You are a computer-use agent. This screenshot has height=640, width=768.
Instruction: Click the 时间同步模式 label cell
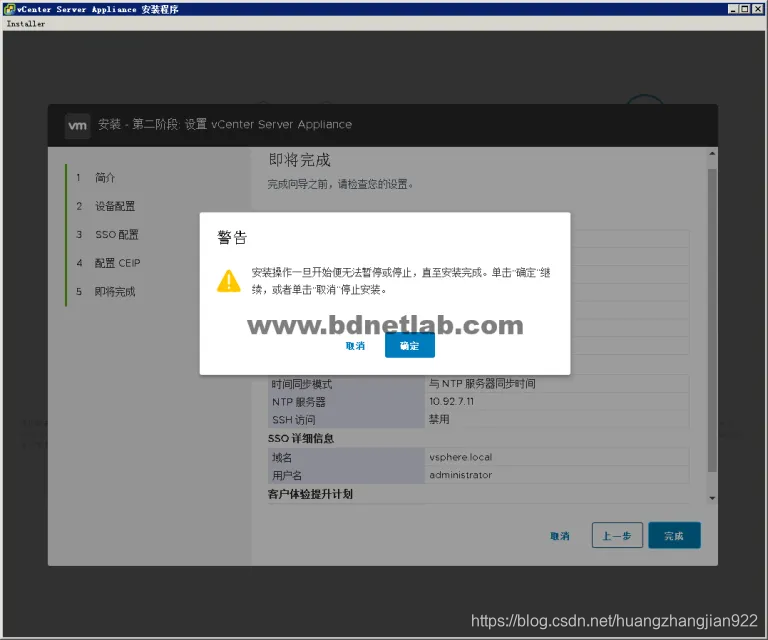point(346,384)
